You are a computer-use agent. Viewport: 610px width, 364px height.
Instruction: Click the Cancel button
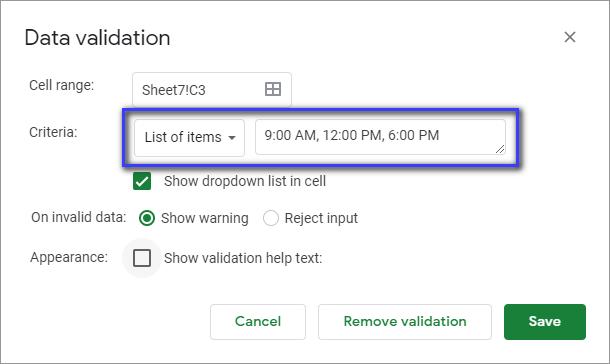pyautogui.click(x=258, y=322)
